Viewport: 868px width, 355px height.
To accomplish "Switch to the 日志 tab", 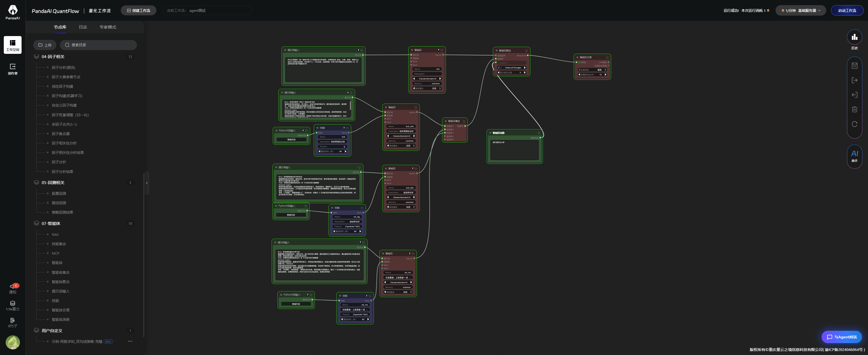I will [x=82, y=27].
